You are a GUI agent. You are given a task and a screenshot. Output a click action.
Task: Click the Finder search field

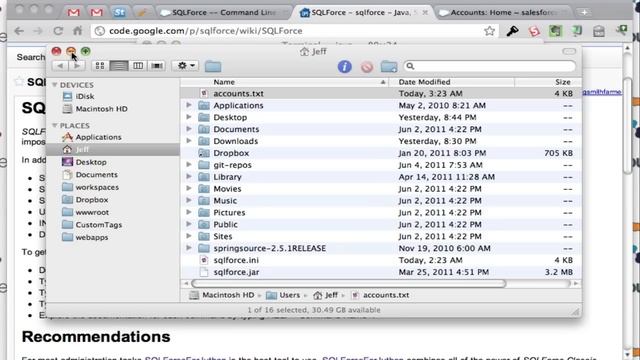tap(489, 66)
